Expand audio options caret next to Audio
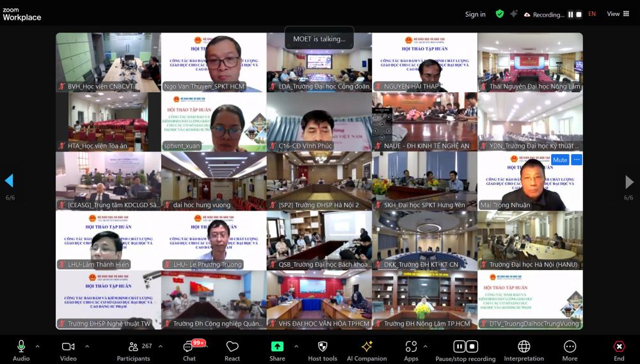640x364 pixels. [x=37, y=346]
